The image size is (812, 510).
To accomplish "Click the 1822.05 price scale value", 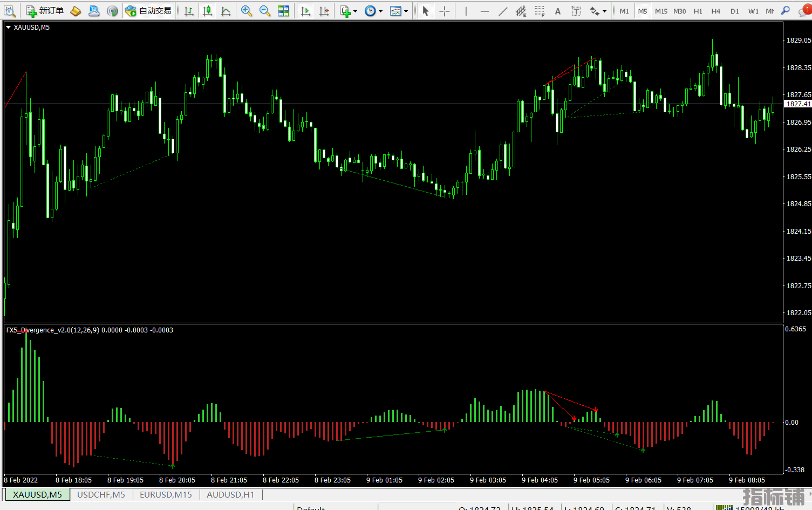I will [799, 312].
